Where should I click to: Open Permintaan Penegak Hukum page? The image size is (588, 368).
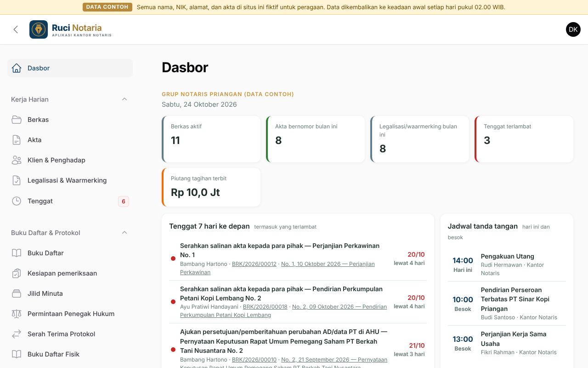click(70, 314)
